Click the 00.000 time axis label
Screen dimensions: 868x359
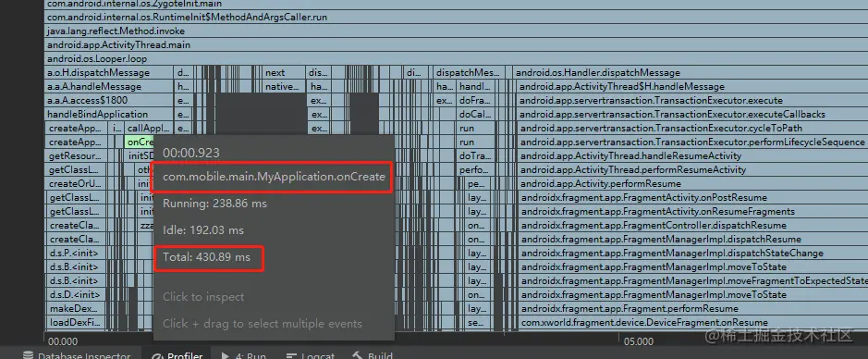click(x=63, y=341)
